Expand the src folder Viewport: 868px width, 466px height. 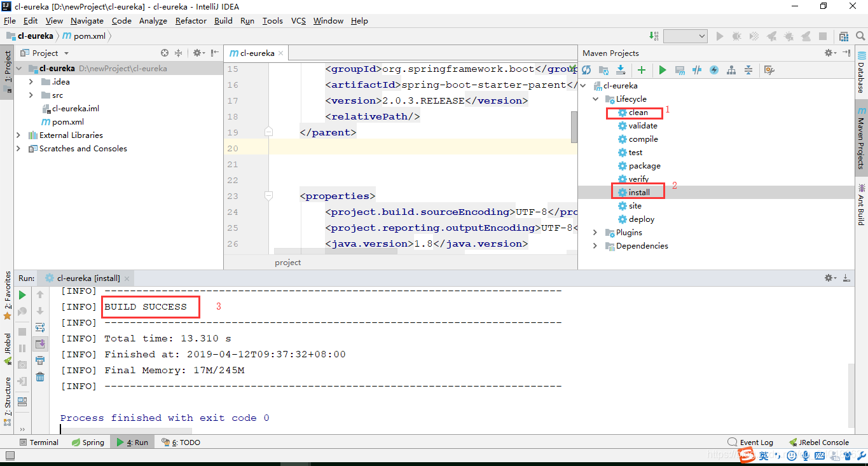pyautogui.click(x=31, y=95)
